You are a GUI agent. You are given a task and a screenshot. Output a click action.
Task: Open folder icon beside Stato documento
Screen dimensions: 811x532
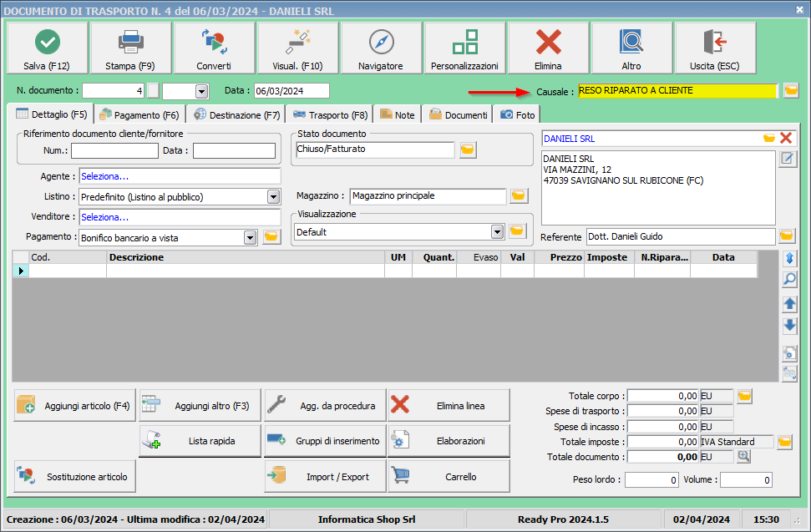click(468, 149)
